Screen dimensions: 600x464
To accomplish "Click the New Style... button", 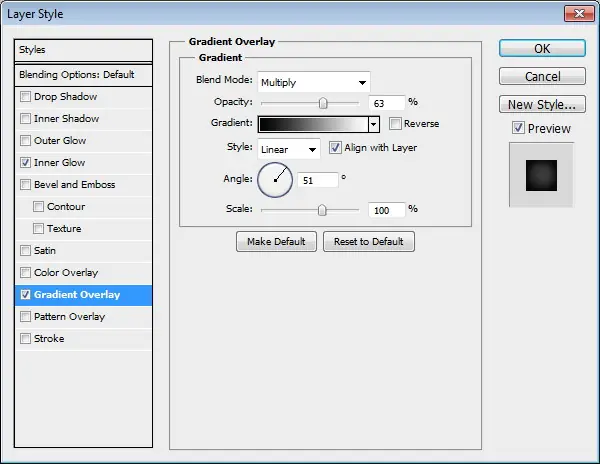I will point(542,104).
